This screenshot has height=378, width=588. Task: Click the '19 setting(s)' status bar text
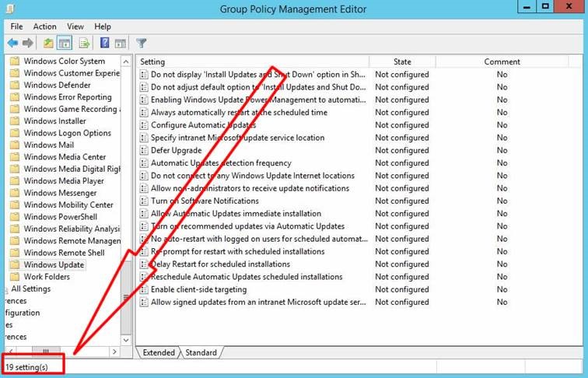(x=26, y=367)
